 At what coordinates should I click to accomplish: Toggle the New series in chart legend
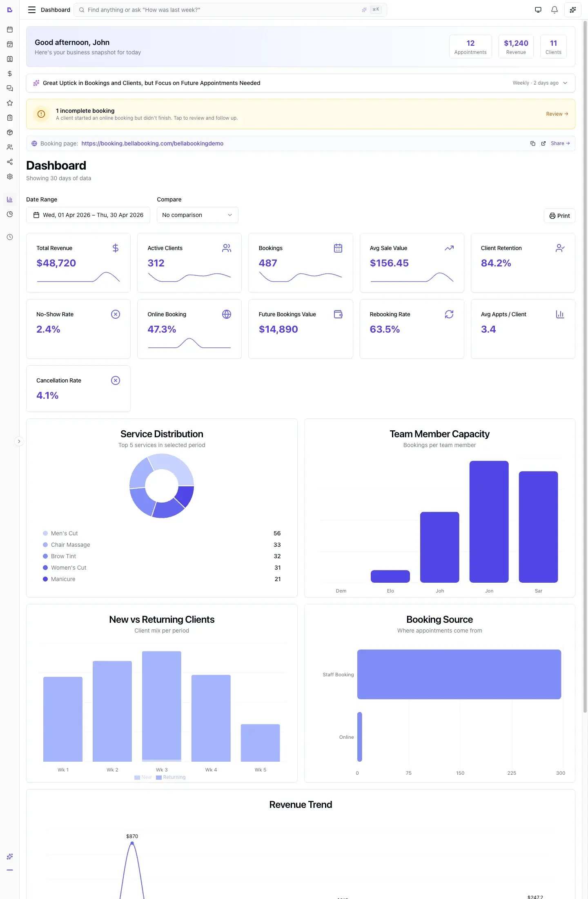(x=143, y=777)
